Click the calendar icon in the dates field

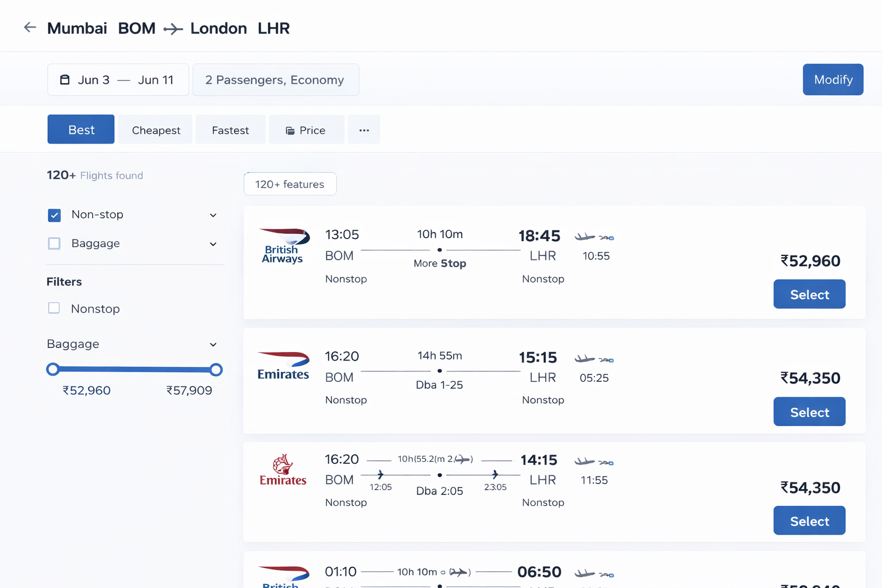[65, 79]
